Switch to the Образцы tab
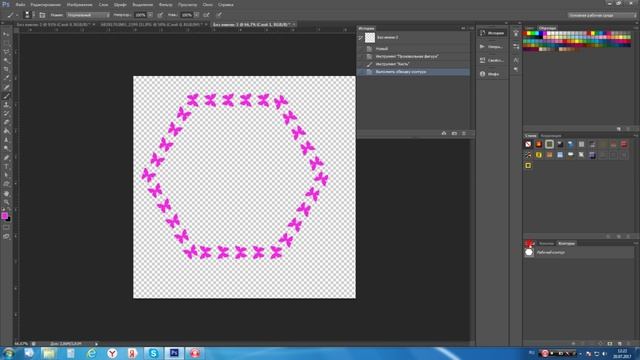 click(547, 28)
